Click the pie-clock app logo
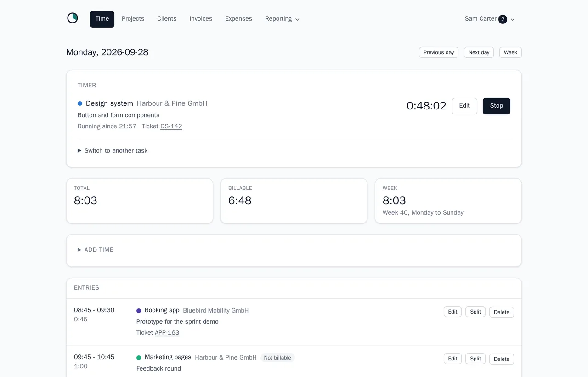This screenshot has height=377, width=588. click(73, 18)
